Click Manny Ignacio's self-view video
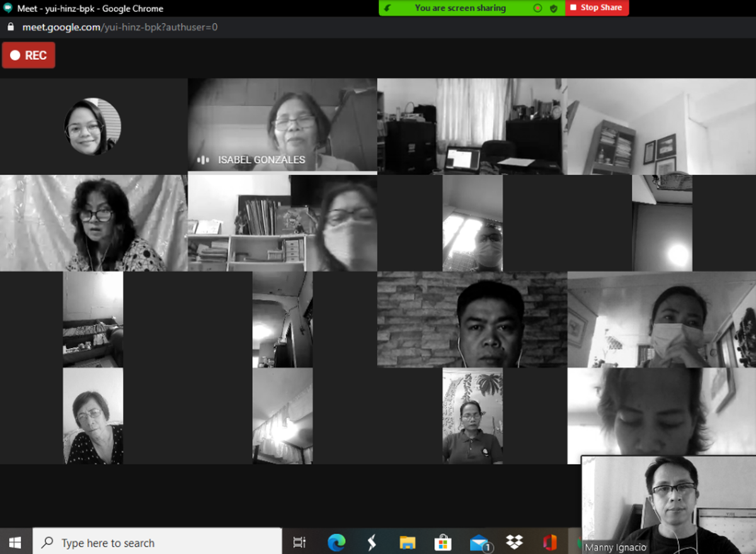This screenshot has height=554, width=756. tap(668, 504)
